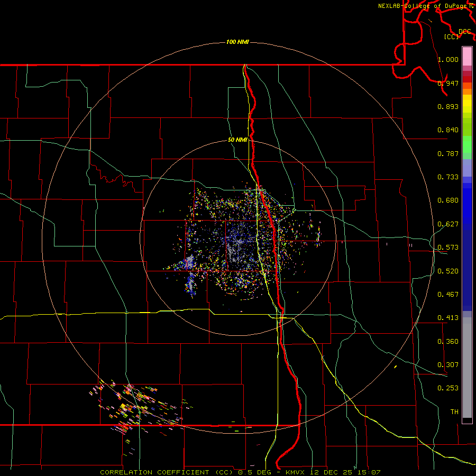Image resolution: width=476 pixels, height=476 pixels.
Task: Click the bright green colorbar segment
Action: coord(467,144)
